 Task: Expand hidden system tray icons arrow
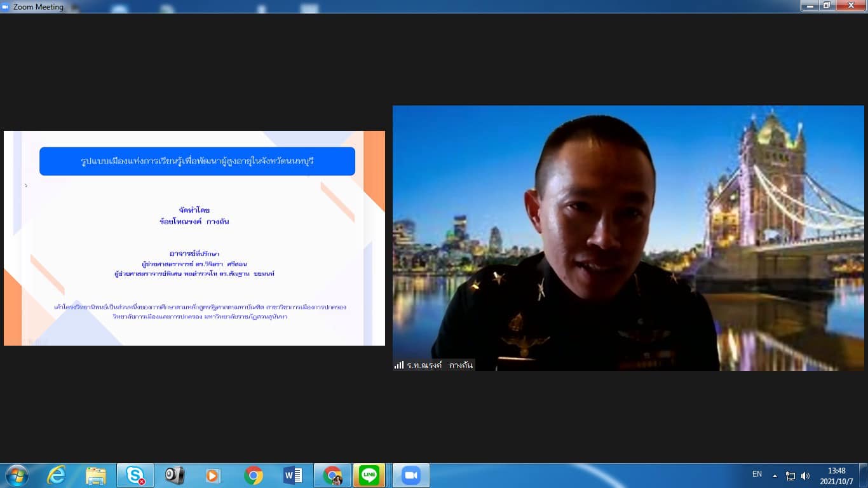[x=775, y=476]
